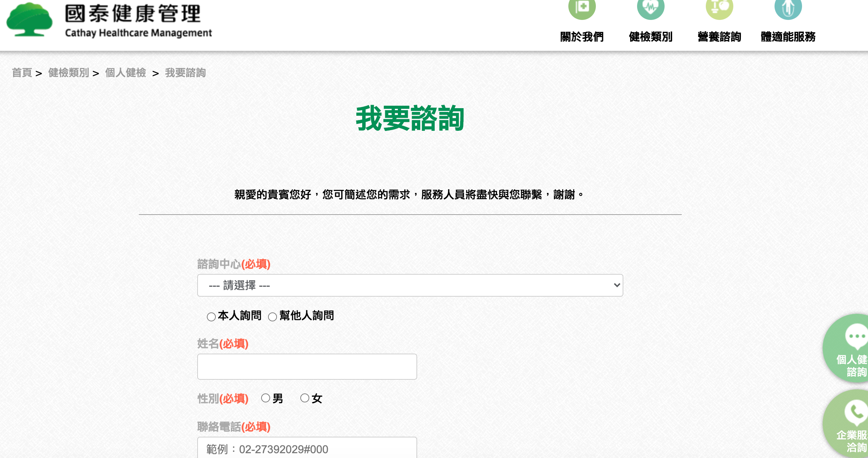The width and height of the screenshot is (868, 458).
Task: Click the 聯絡電話 input field
Action: (x=307, y=447)
